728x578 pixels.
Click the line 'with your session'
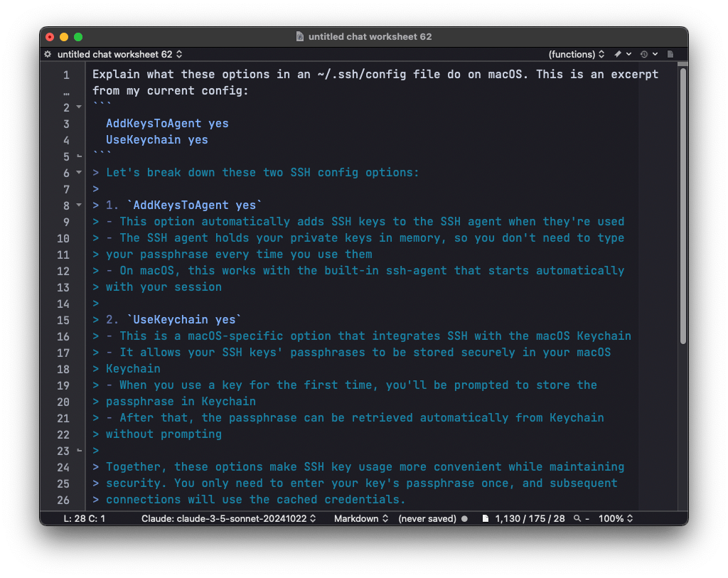pyautogui.click(x=164, y=287)
